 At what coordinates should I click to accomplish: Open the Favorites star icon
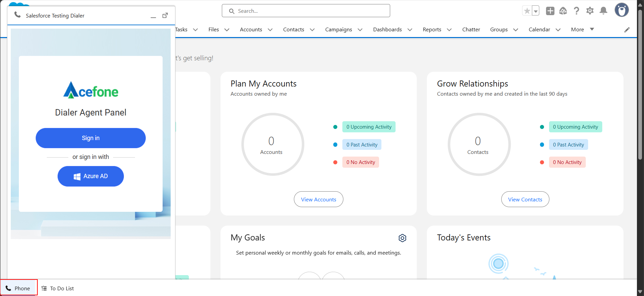pos(527,11)
